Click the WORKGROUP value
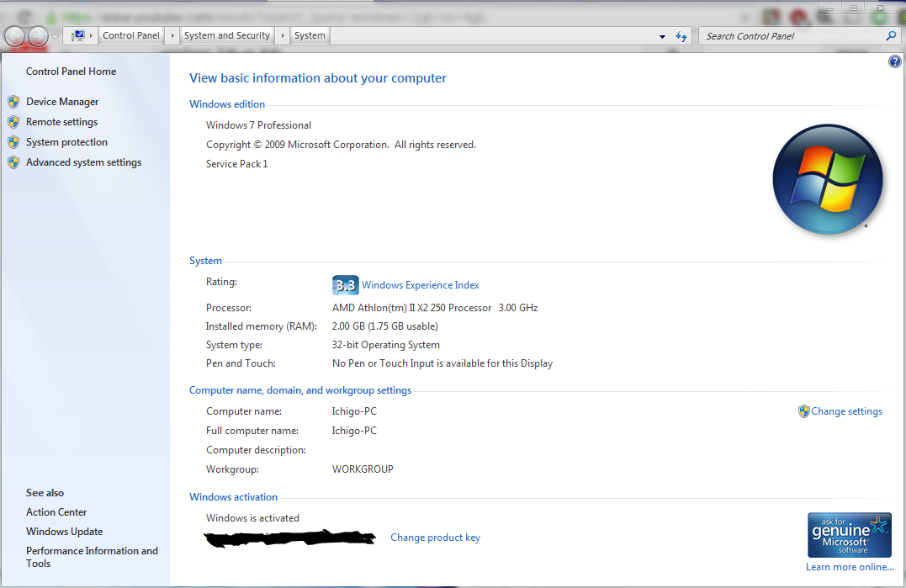906x588 pixels. point(363,469)
